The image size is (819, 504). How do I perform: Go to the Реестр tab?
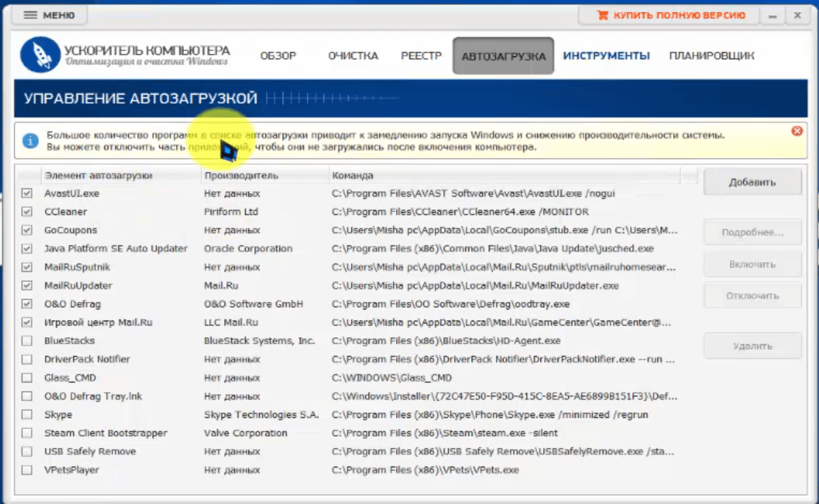tap(422, 56)
